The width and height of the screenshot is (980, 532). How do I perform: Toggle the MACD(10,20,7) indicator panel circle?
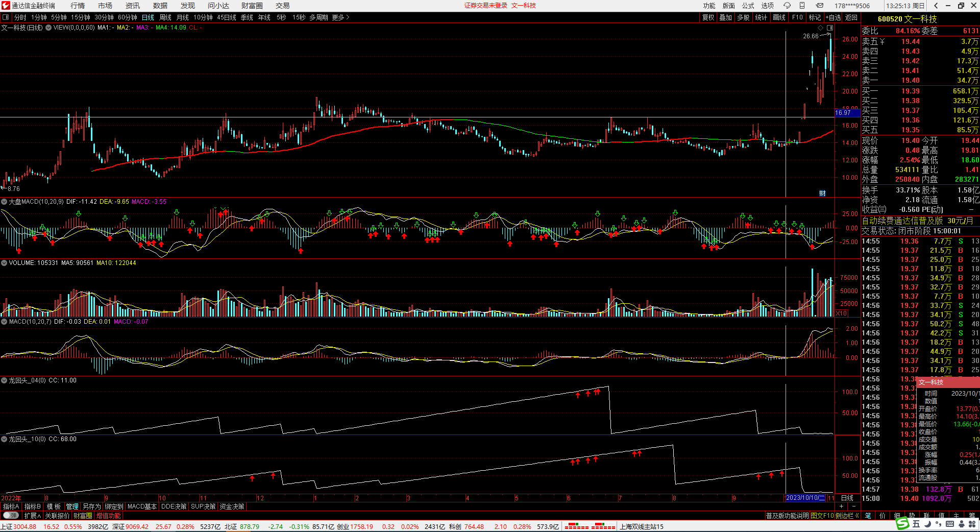[x=4, y=322]
